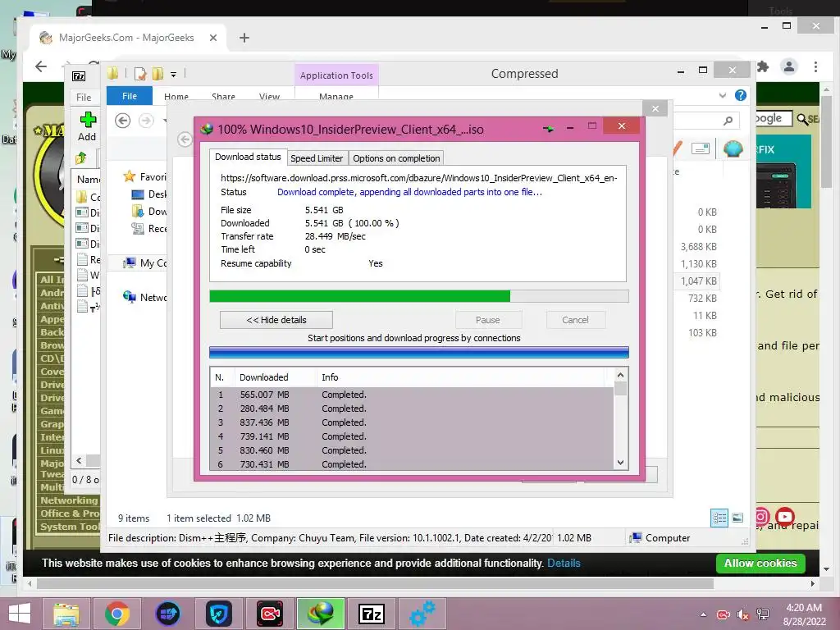
Task: Select Downloads in Explorer navigation pane
Action: pyautogui.click(x=149, y=211)
